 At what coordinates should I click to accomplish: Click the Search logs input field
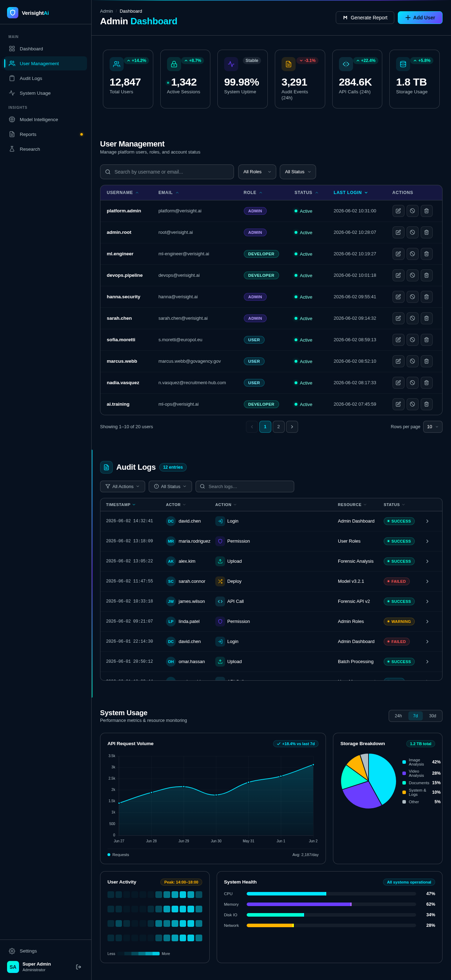point(245,487)
